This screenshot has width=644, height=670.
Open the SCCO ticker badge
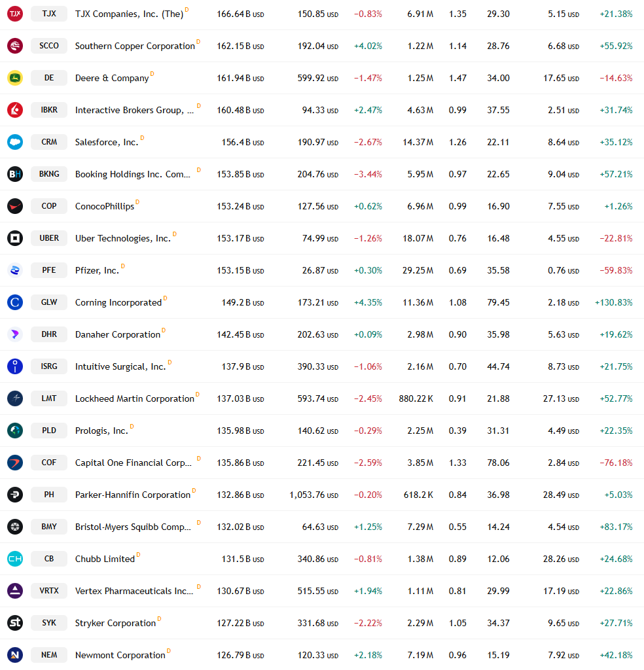pyautogui.click(x=49, y=46)
